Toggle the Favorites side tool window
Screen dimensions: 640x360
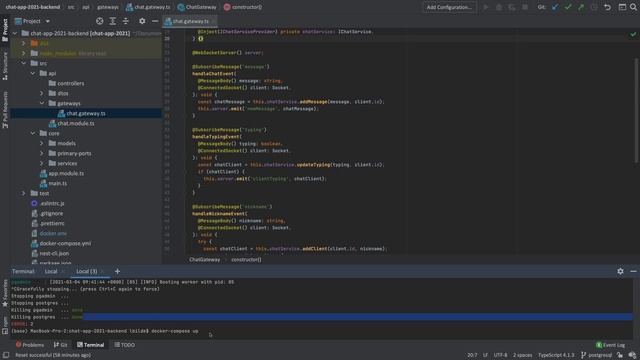pos(5,293)
